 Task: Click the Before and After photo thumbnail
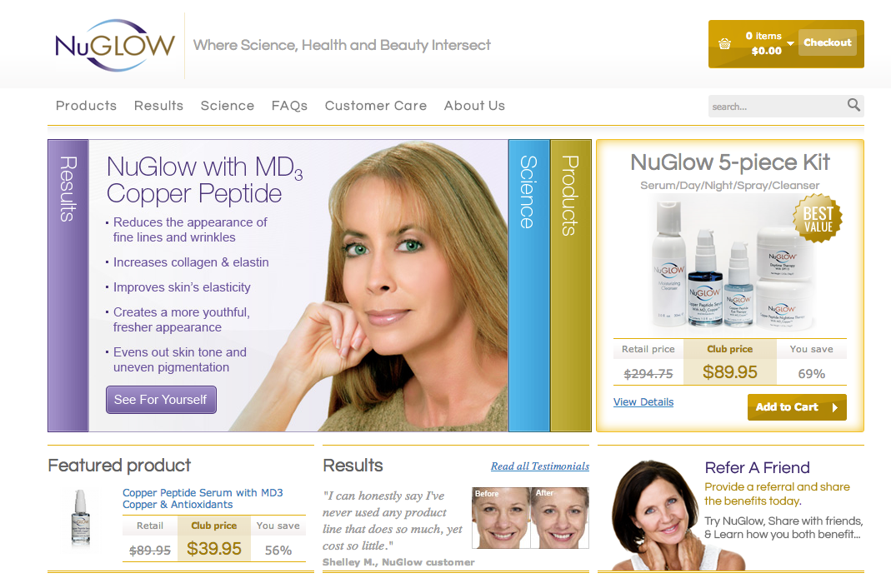[531, 517]
